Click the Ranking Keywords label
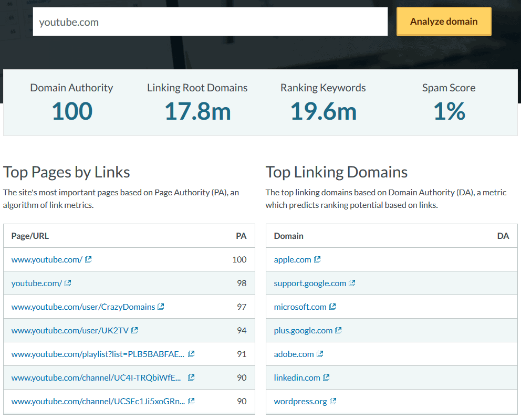The image size is (521, 420). pyautogui.click(x=323, y=88)
